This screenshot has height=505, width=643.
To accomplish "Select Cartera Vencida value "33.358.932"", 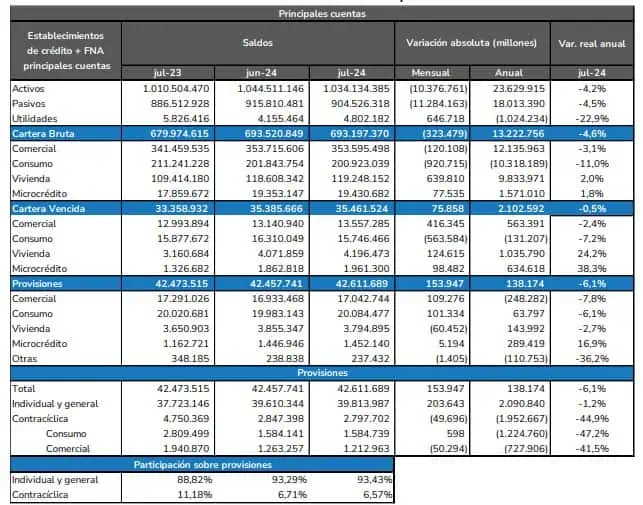I will coord(181,209).
